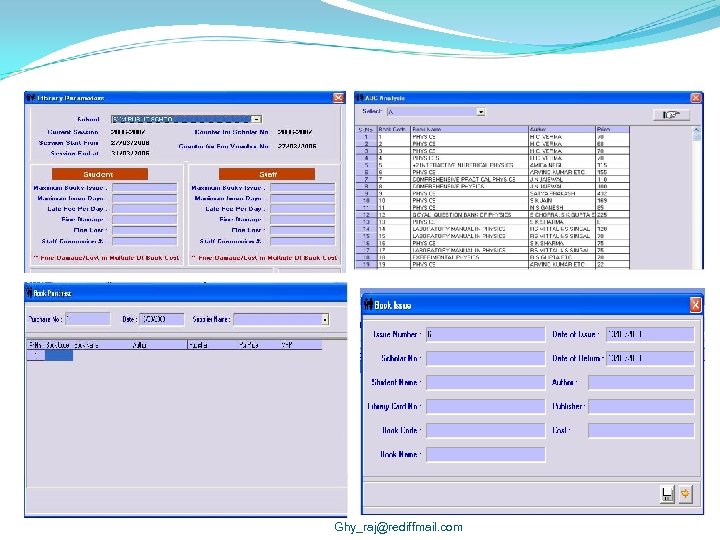Click Staff Fine Loss field
Viewport: 720px width, 540px height.
tap(303, 230)
